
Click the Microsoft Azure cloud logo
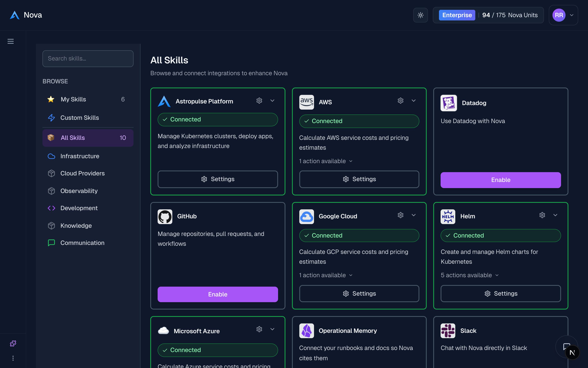(164, 331)
